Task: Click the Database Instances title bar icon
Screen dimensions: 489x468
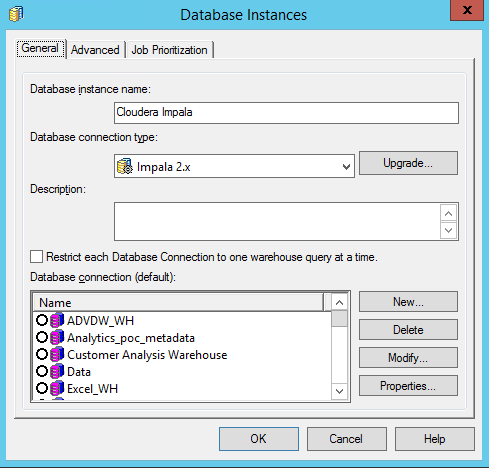Action: [x=16, y=14]
